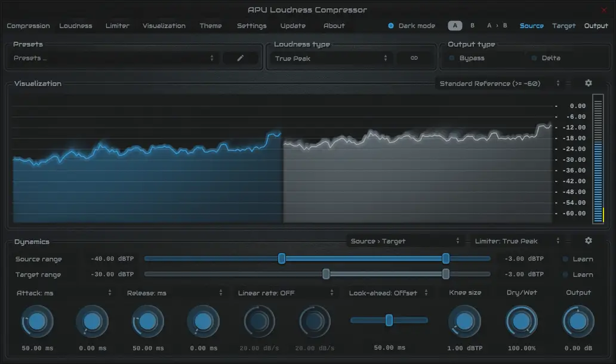Image resolution: width=616 pixels, height=364 pixels.
Task: Open the Limiter: True Peak dropdown
Action: tap(517, 241)
